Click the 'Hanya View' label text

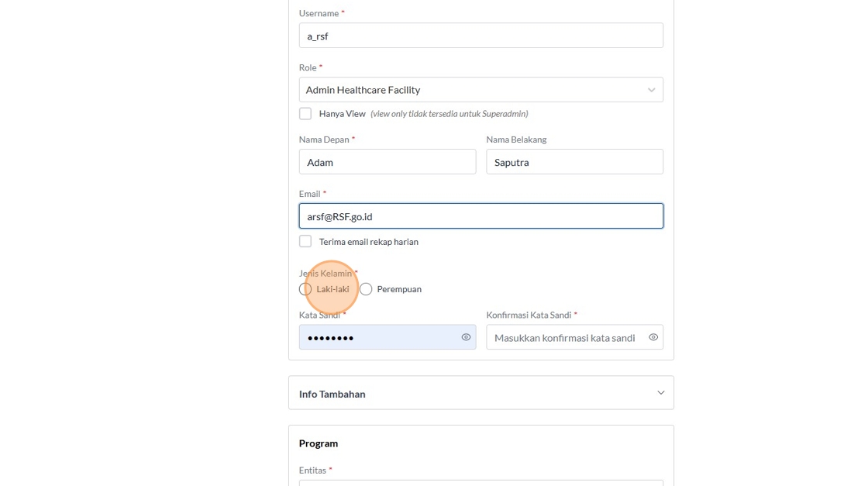pyautogui.click(x=342, y=114)
